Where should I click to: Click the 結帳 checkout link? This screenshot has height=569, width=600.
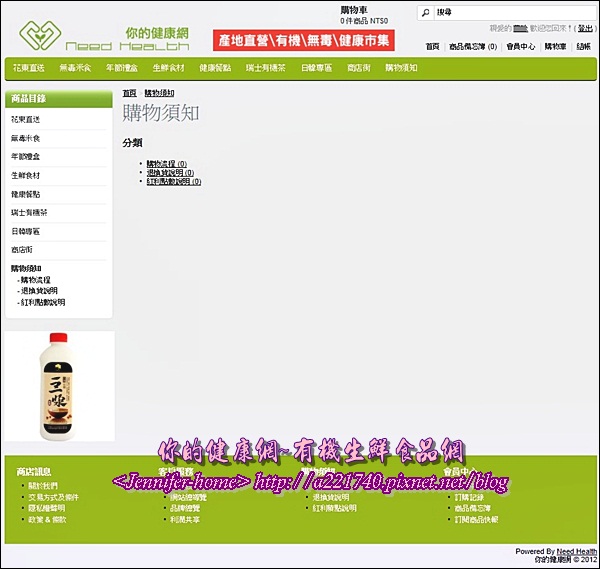[584, 47]
